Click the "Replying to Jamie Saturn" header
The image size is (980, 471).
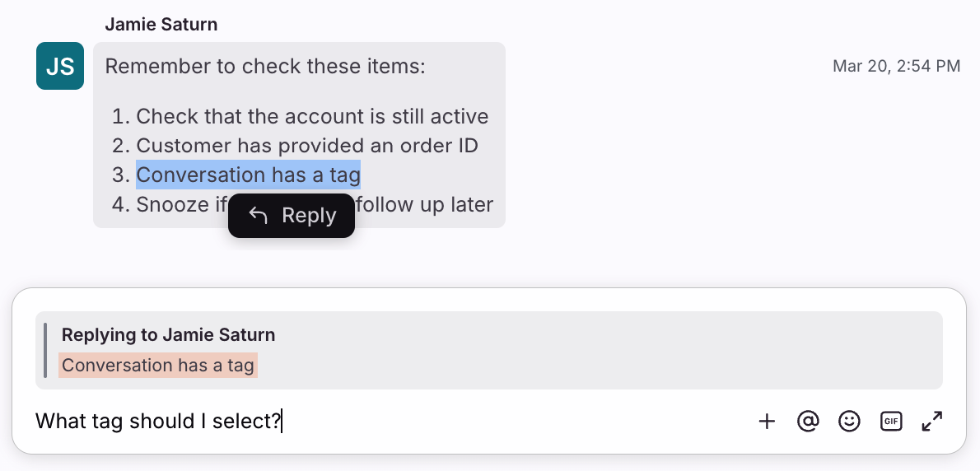coord(168,335)
